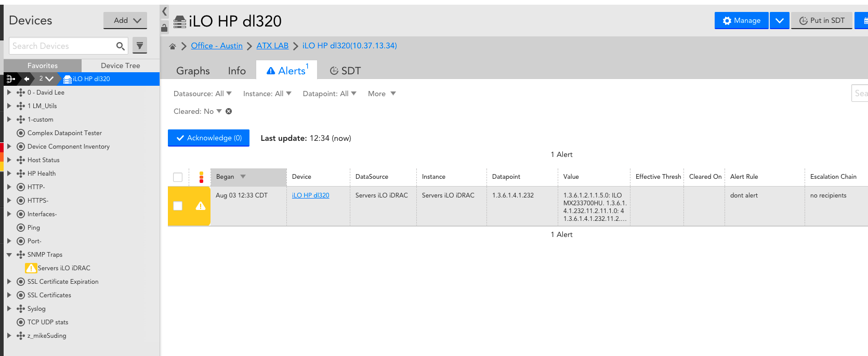
Task: Click the Manage button
Action: [742, 21]
